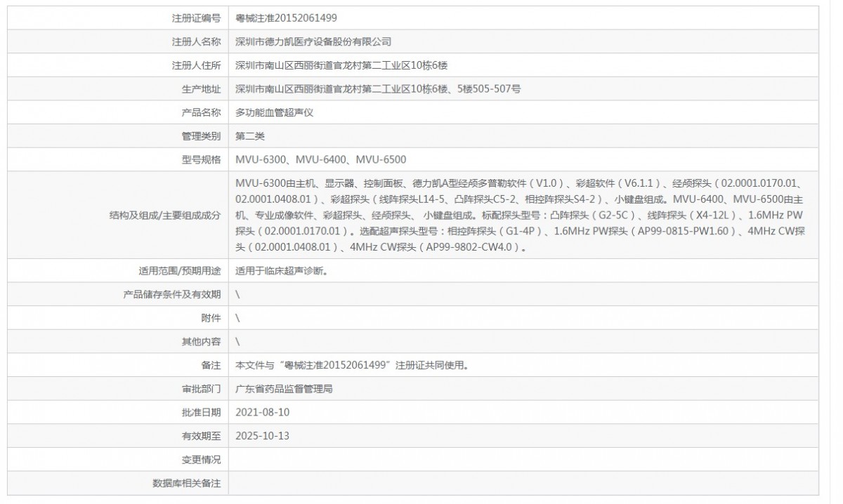Select expiry date 2025-10-13
Image resolution: width=843 pixels, height=504 pixels.
[262, 436]
